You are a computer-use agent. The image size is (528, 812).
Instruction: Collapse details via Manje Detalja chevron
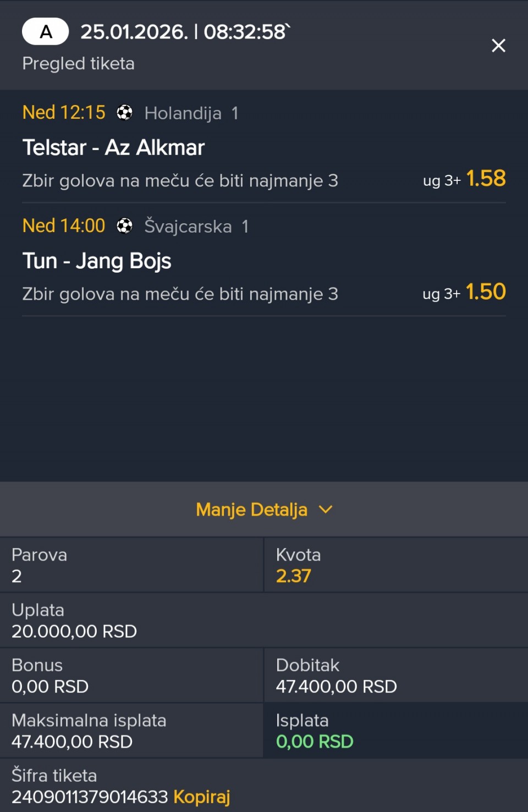coord(326,510)
